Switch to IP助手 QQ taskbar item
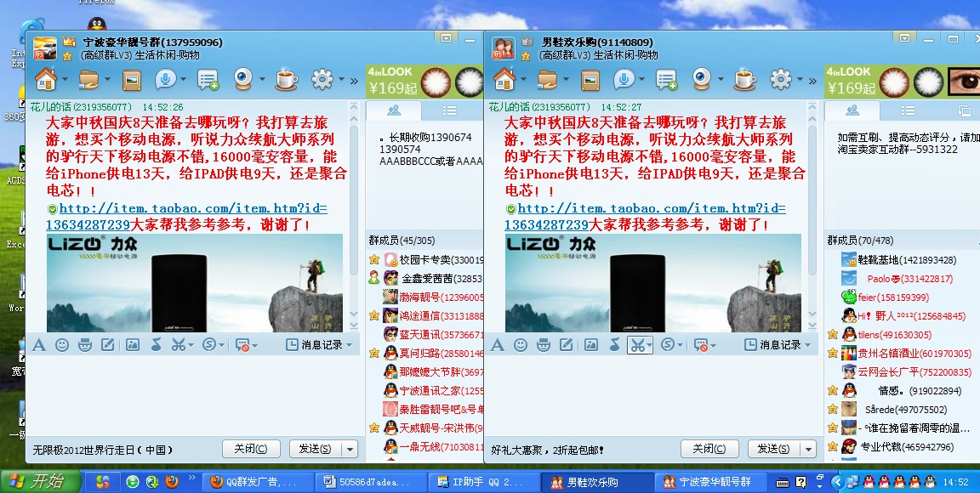Screen dimensions: 980x493 [x=485, y=482]
